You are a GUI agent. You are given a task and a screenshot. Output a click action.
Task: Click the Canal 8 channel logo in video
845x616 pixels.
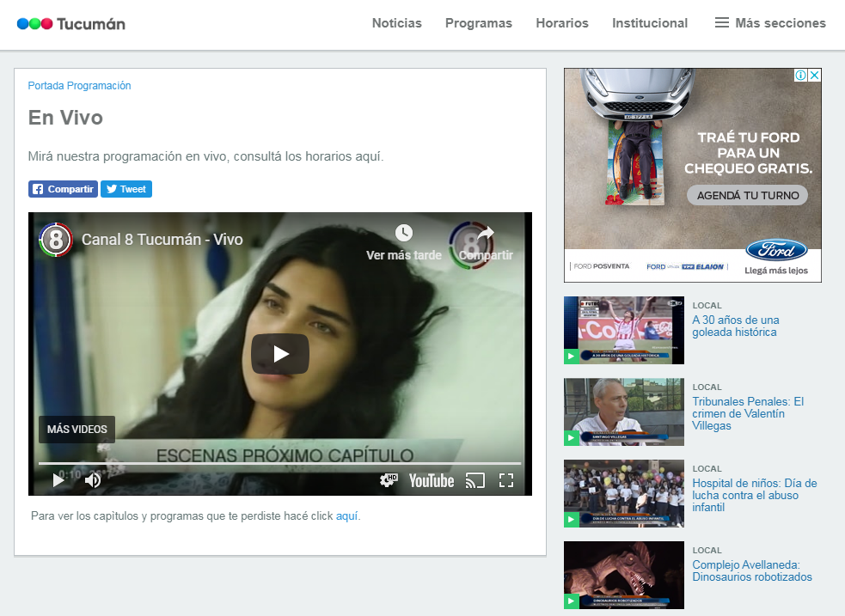[x=56, y=240]
